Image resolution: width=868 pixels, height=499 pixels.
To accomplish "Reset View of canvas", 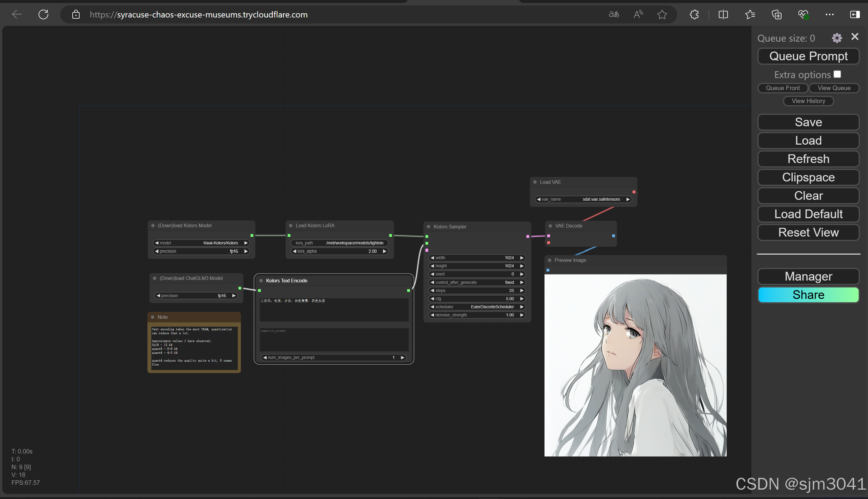I will 808,232.
